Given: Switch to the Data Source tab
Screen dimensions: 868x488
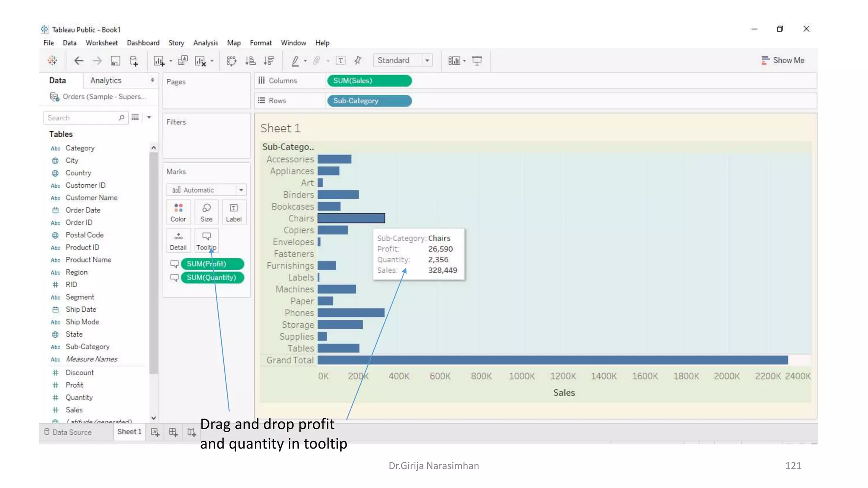Looking at the screenshot, I should point(68,432).
